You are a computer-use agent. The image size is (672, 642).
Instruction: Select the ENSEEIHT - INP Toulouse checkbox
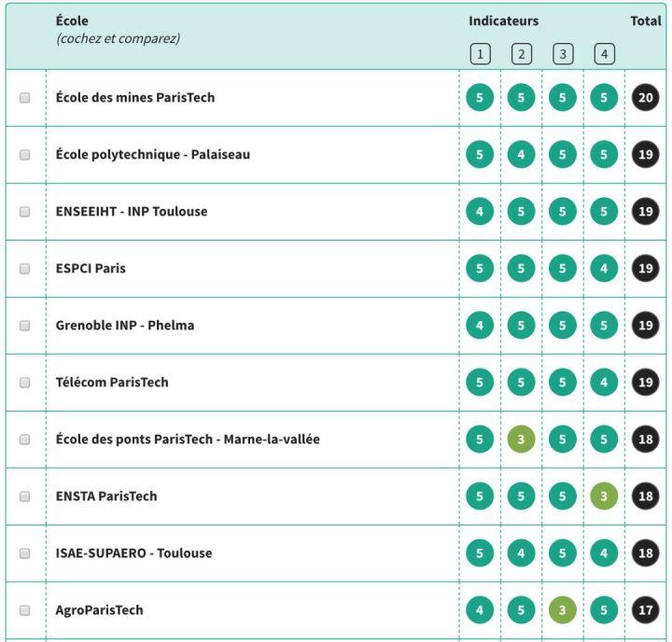point(25,212)
